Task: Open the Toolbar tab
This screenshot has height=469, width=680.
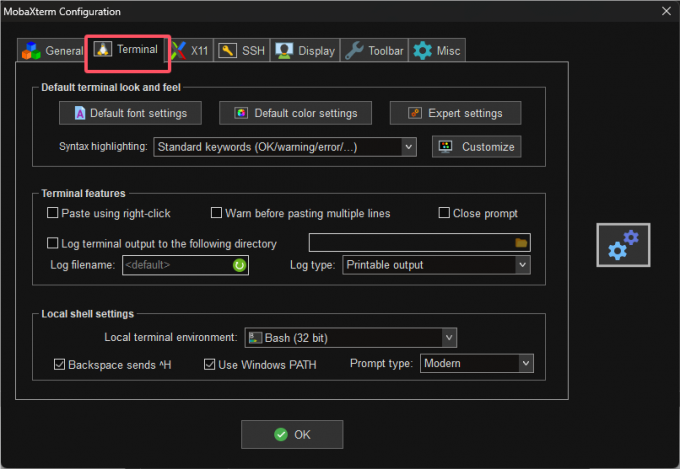Action: (374, 51)
